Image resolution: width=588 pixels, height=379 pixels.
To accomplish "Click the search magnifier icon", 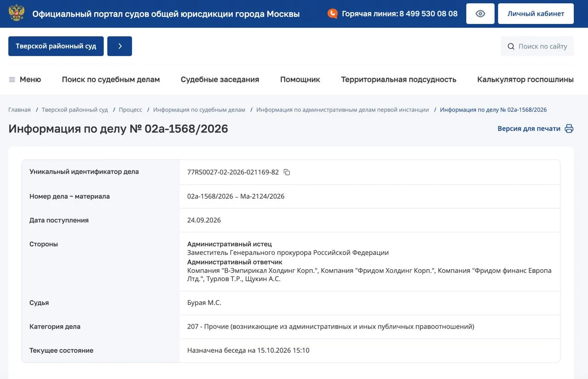I will [511, 46].
